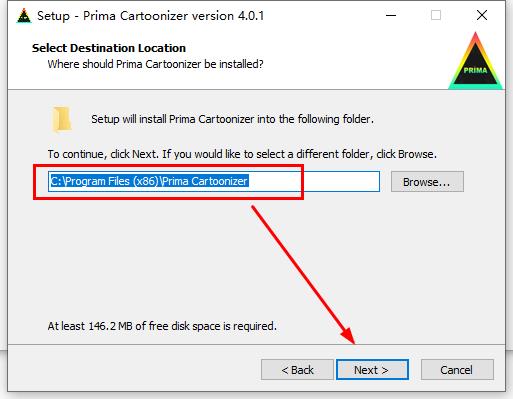Go back to the previous setup step
The width and height of the screenshot is (513, 399).
click(x=297, y=370)
